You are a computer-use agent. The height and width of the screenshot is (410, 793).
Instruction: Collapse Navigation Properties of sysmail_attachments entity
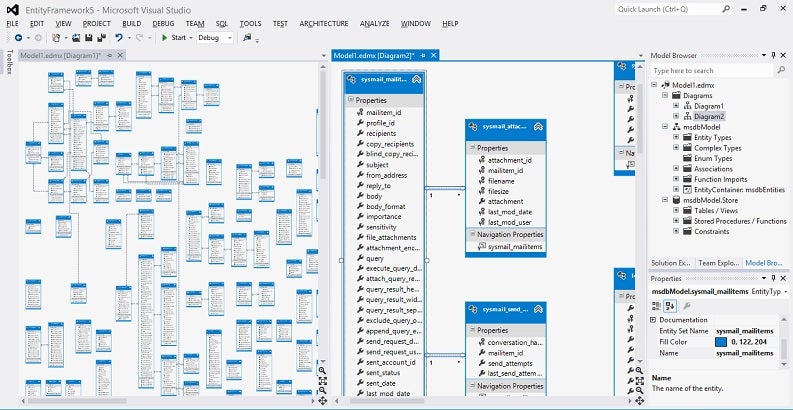[472, 234]
